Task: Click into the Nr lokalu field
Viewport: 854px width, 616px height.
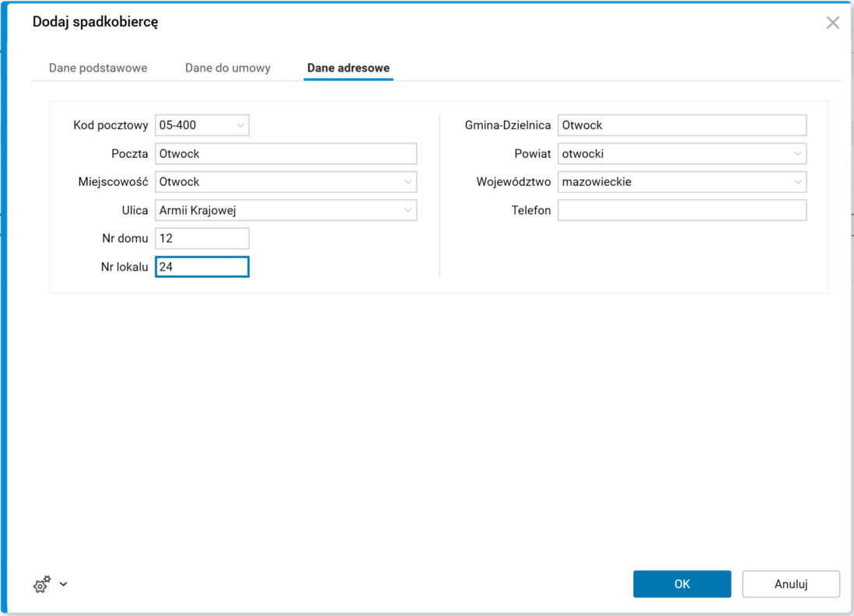Action: coord(202,267)
